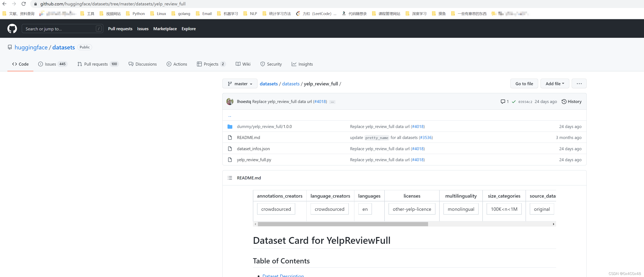644x277 pixels.
Task: Open the yelp_review_full.py file
Action: pos(254,160)
